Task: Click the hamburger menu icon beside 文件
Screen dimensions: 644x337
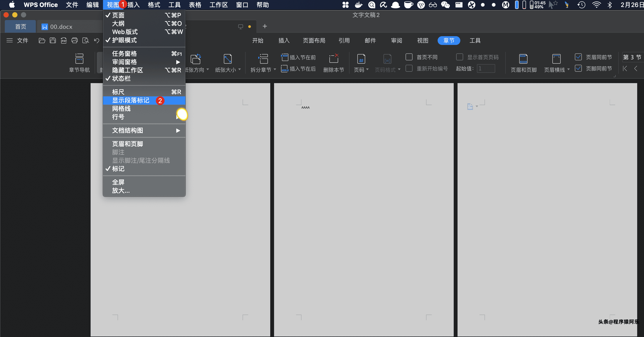Action: point(10,41)
